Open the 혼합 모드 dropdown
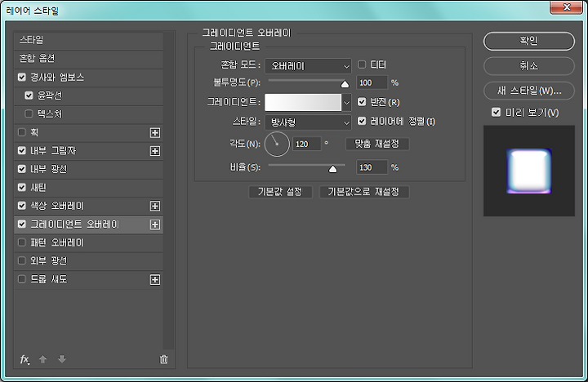The height and width of the screenshot is (382, 588). pos(308,66)
